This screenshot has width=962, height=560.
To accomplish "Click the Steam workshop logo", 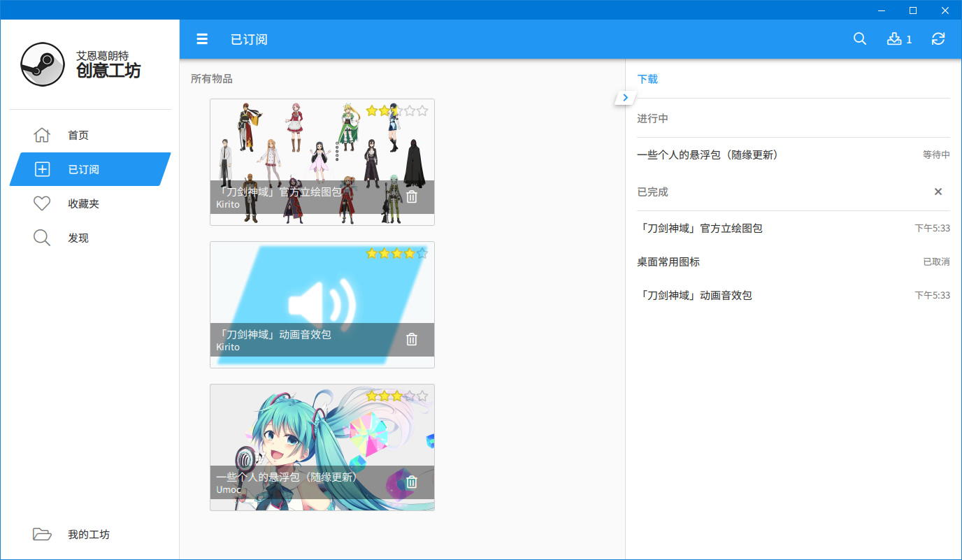I will point(42,64).
